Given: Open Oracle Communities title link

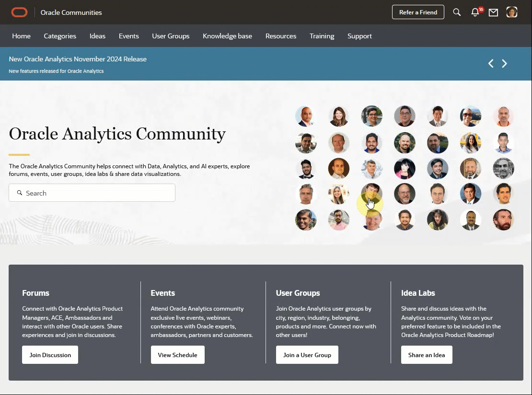Looking at the screenshot, I should (71, 12).
